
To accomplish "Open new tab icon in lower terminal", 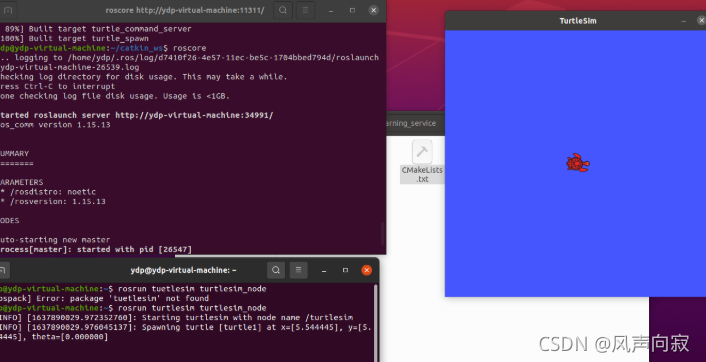I will click(4, 270).
